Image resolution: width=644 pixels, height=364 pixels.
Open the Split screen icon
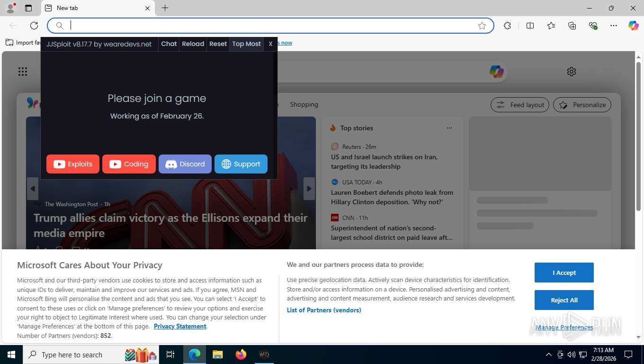[x=530, y=26]
